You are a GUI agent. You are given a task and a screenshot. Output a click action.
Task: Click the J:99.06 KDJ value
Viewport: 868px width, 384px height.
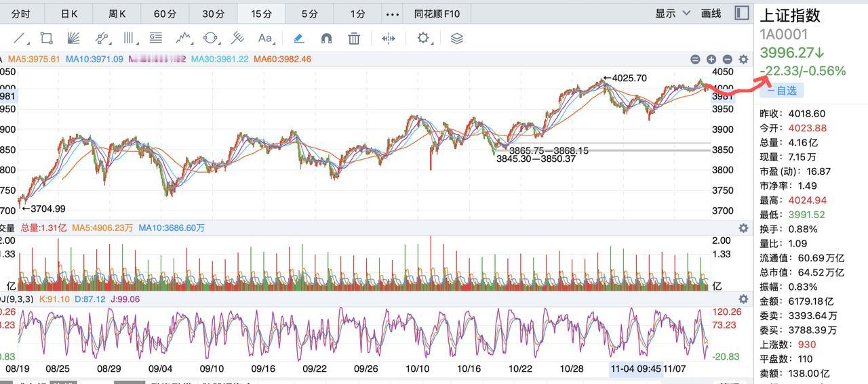[125, 299]
